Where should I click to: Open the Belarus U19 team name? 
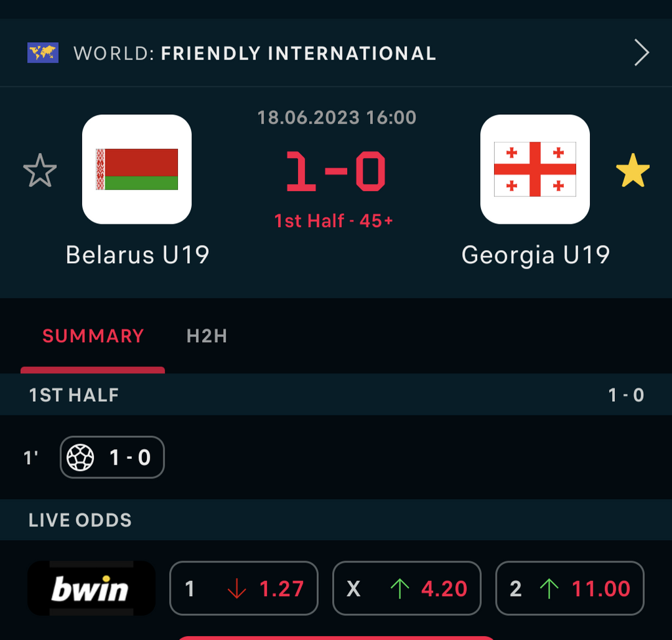[137, 255]
